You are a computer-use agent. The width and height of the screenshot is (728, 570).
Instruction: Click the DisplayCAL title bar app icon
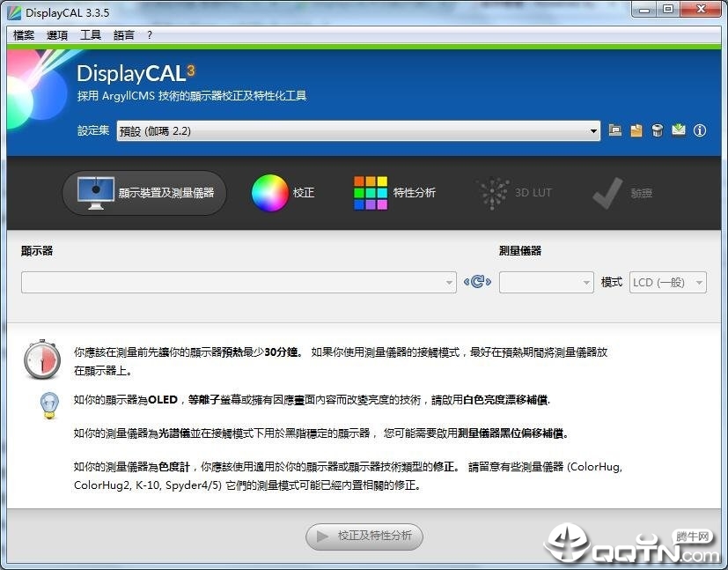click(14, 12)
